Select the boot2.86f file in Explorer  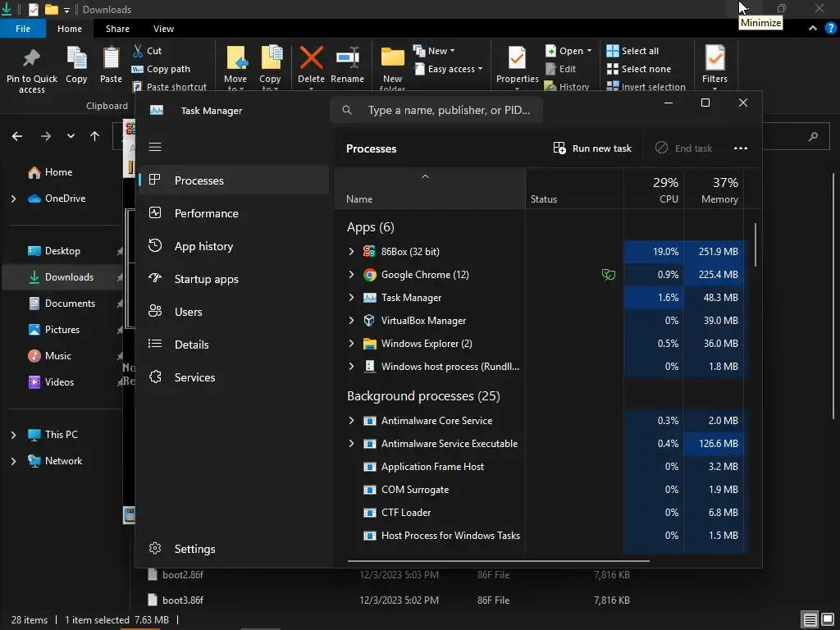pos(183,575)
